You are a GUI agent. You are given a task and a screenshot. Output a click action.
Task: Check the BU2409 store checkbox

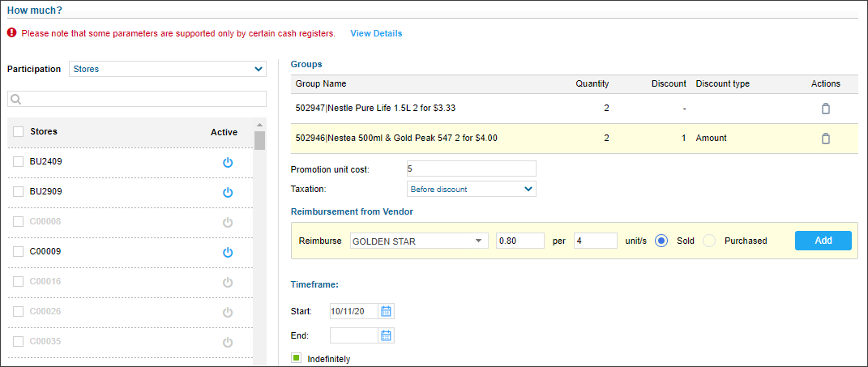[x=19, y=162]
